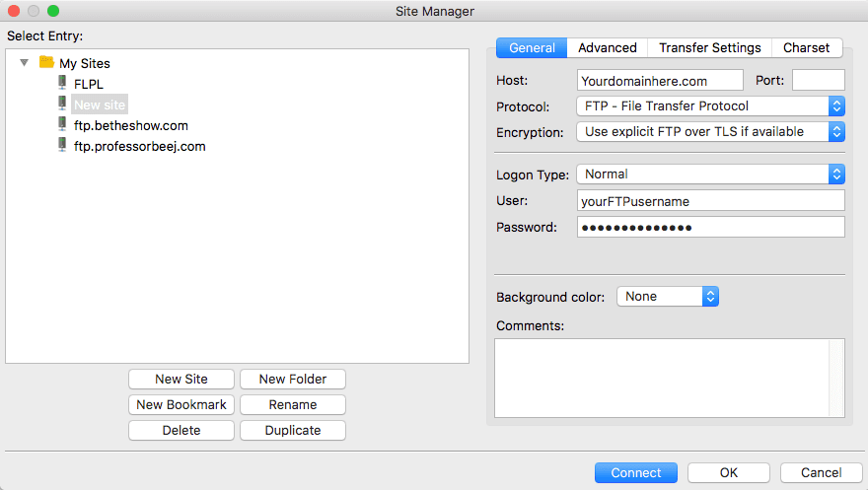Click the My Sites folder icon
Image resolution: width=868 pixels, height=490 pixels.
pos(46,62)
